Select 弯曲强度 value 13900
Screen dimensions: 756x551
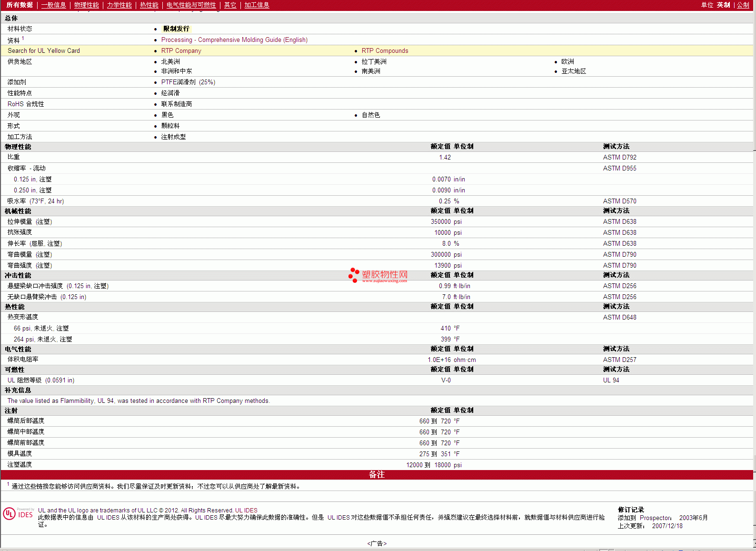click(x=442, y=266)
